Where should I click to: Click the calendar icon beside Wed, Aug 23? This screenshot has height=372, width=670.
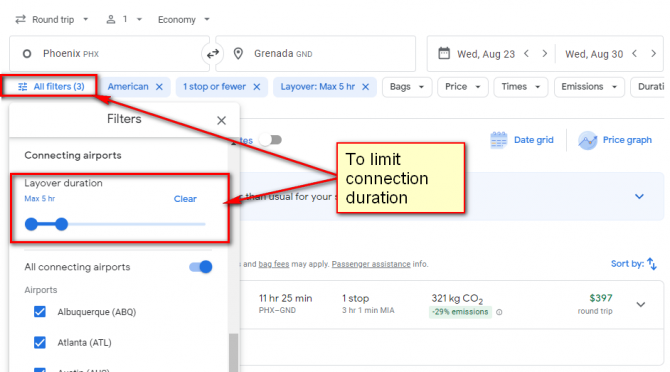(444, 53)
